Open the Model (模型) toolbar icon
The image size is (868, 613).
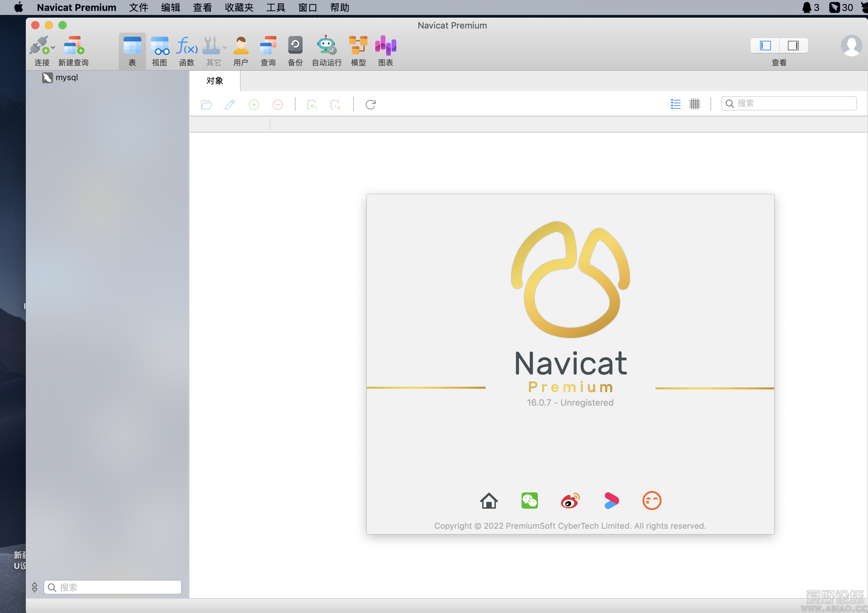(x=358, y=46)
